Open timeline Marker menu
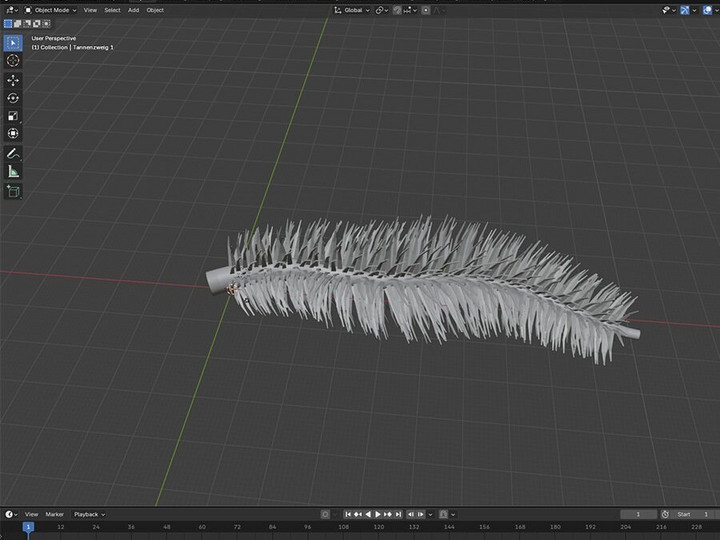The width and height of the screenshot is (720, 540). tap(55, 514)
